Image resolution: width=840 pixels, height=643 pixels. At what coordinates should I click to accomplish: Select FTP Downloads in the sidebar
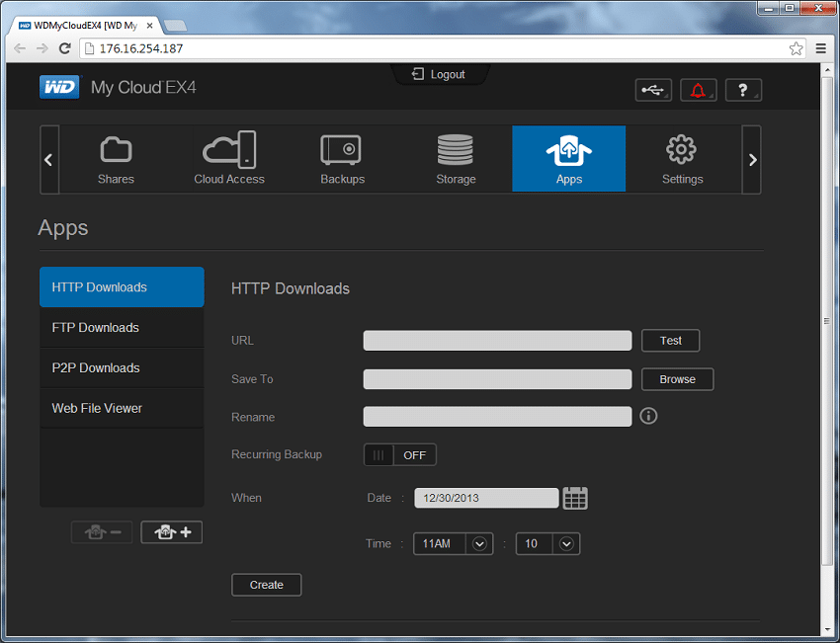point(122,328)
